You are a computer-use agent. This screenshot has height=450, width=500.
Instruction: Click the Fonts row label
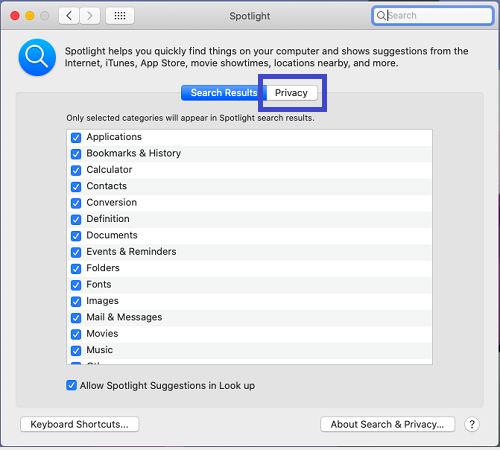click(99, 284)
